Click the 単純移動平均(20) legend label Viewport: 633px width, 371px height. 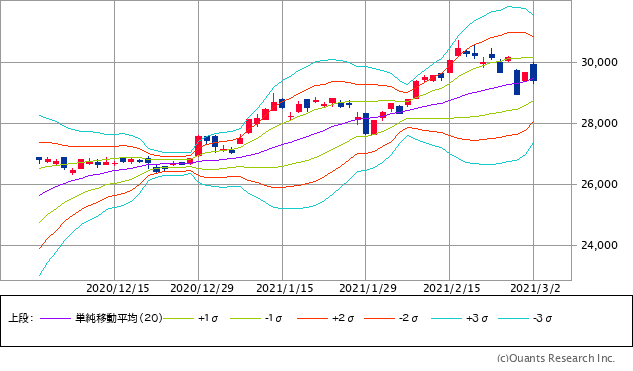119,318
